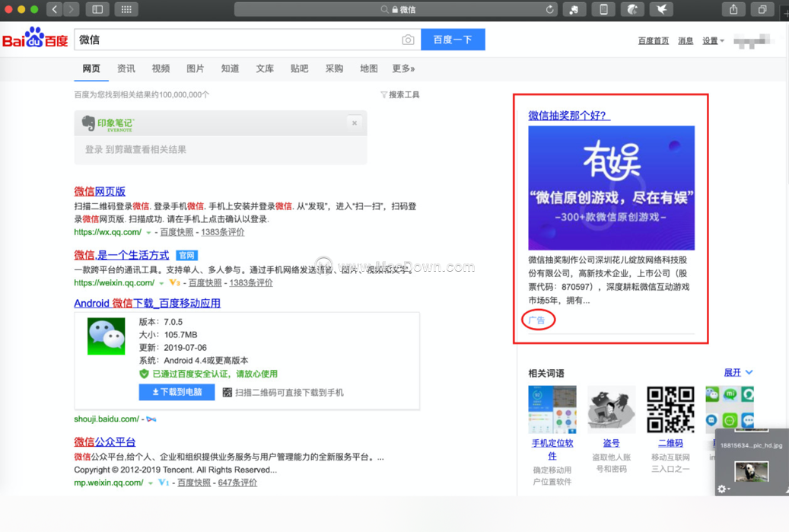Open 消息 messages link
This screenshot has height=532, width=789.
pyautogui.click(x=686, y=41)
